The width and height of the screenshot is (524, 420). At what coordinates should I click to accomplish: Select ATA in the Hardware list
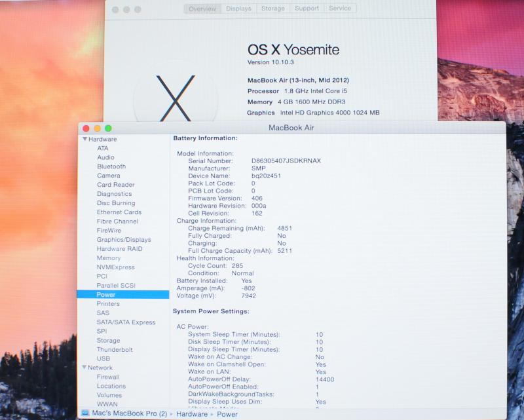103,148
